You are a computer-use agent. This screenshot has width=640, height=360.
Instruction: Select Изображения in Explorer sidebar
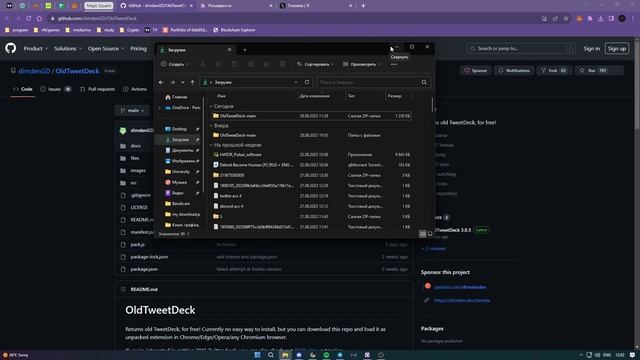pyautogui.click(x=179, y=161)
